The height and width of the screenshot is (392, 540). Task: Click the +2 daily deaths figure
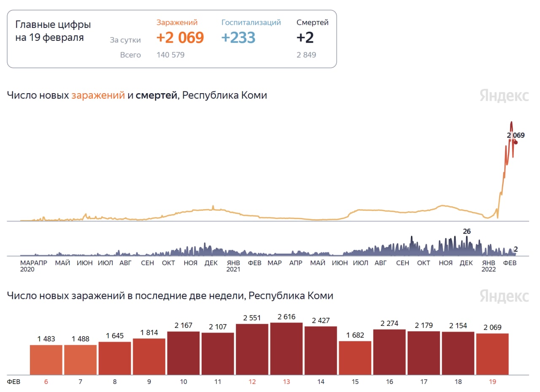[x=305, y=38]
